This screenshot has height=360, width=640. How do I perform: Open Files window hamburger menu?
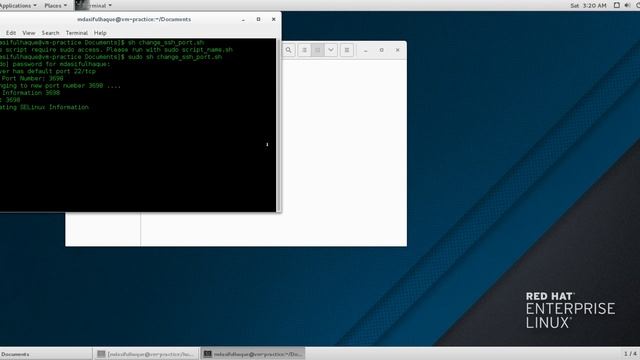click(347, 50)
